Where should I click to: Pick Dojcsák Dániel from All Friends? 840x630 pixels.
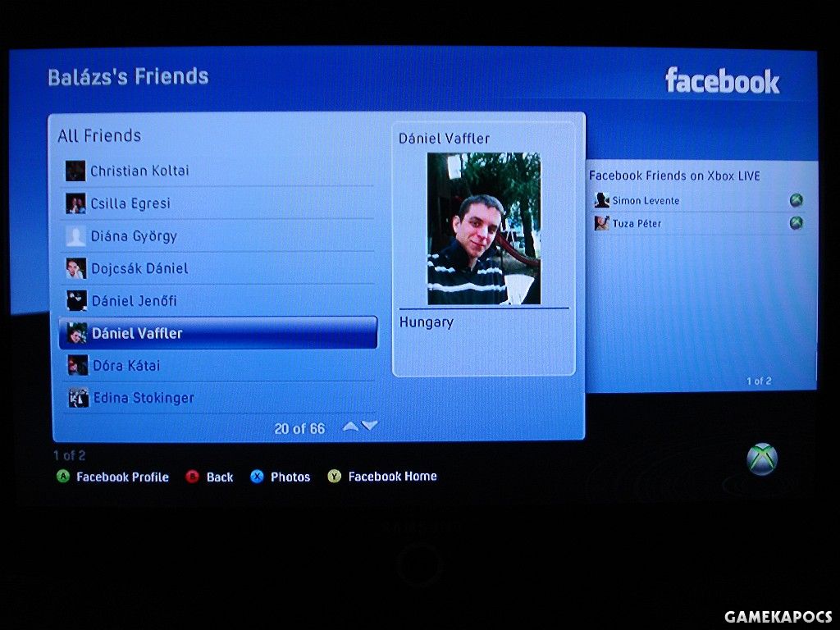217,268
